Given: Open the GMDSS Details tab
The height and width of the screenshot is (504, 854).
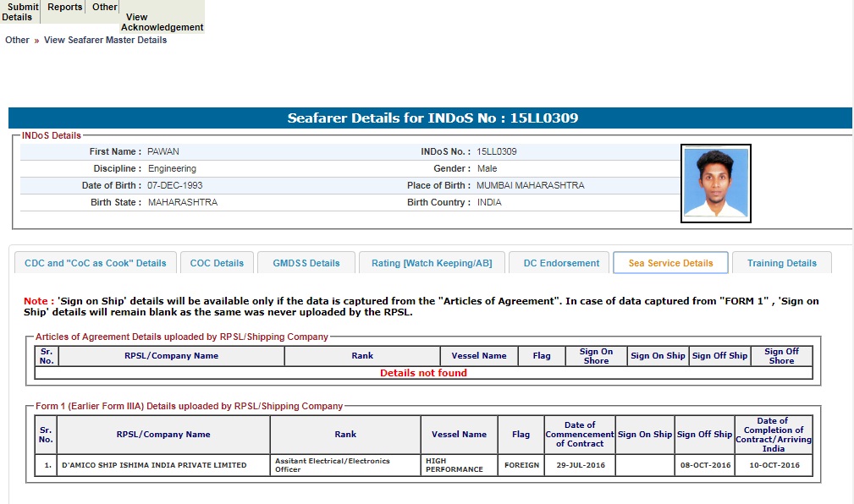Looking at the screenshot, I should pyautogui.click(x=306, y=263).
